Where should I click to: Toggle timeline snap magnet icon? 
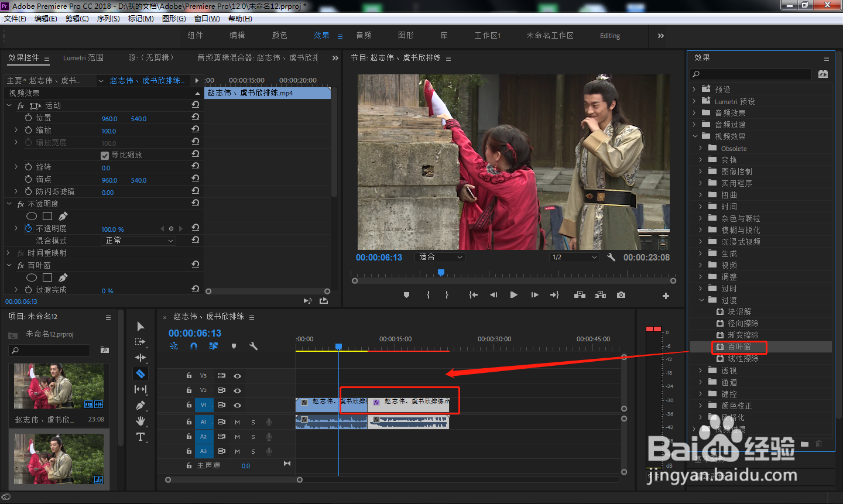194,346
